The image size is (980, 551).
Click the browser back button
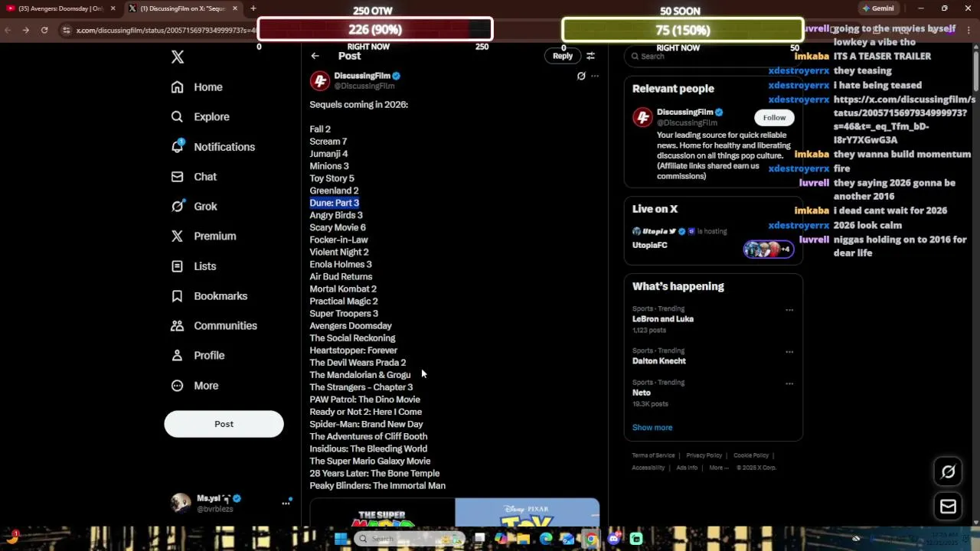click(8, 30)
